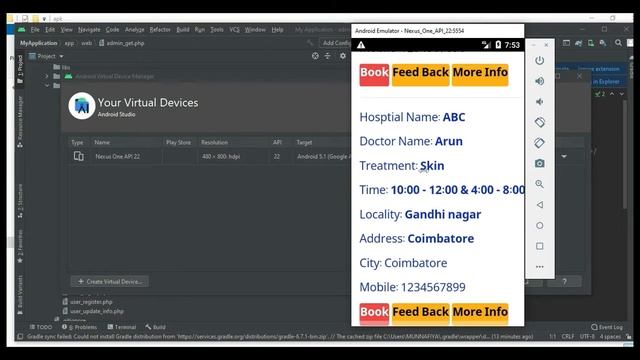Open Nexus One actions dropdown arrow
The height and width of the screenshot is (360, 640).
[564, 156]
